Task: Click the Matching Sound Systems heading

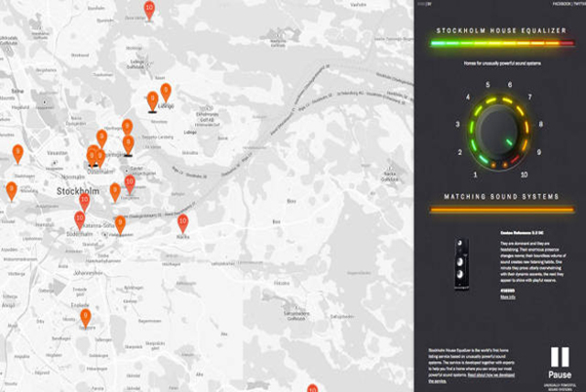Action: [501, 197]
